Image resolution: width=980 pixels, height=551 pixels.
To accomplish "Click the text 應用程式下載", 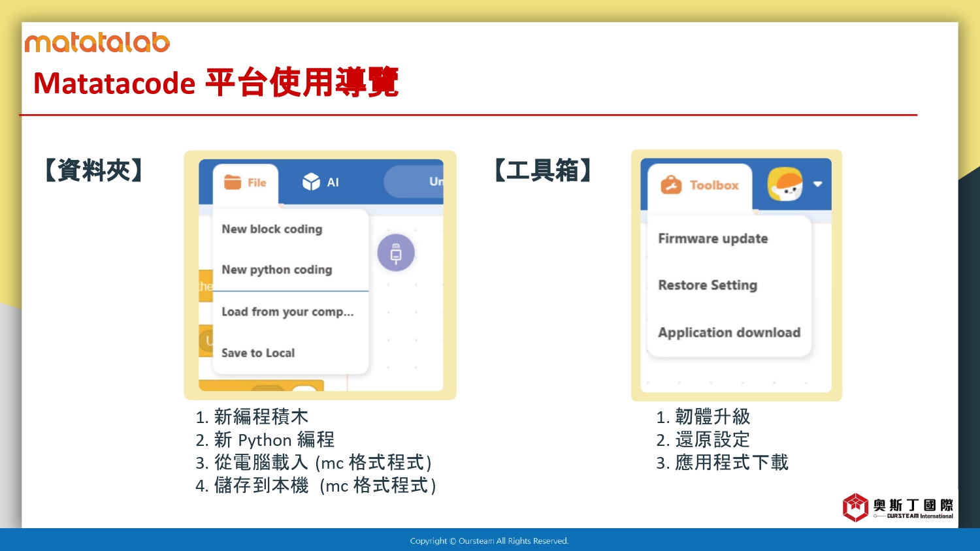I will pyautogui.click(x=732, y=462).
